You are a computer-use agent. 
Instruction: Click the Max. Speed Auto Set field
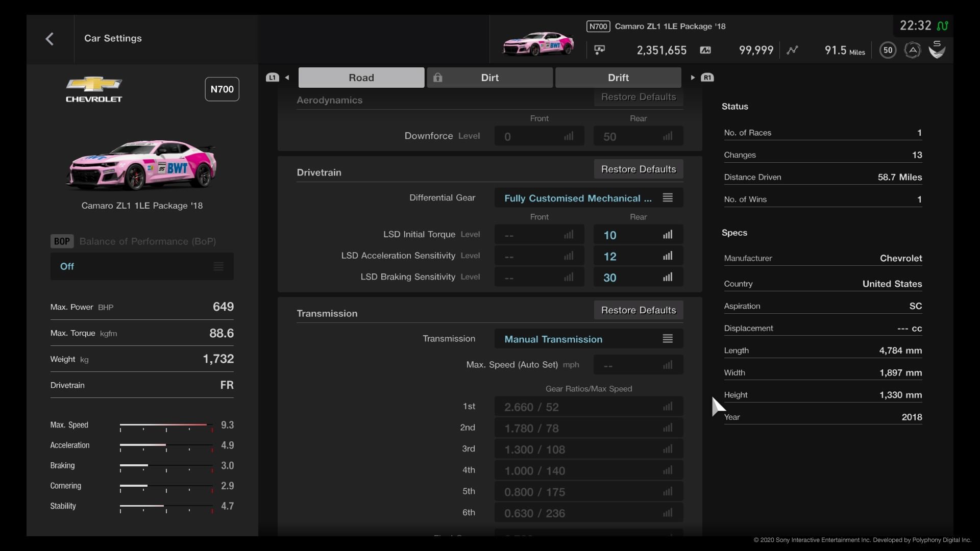(638, 365)
